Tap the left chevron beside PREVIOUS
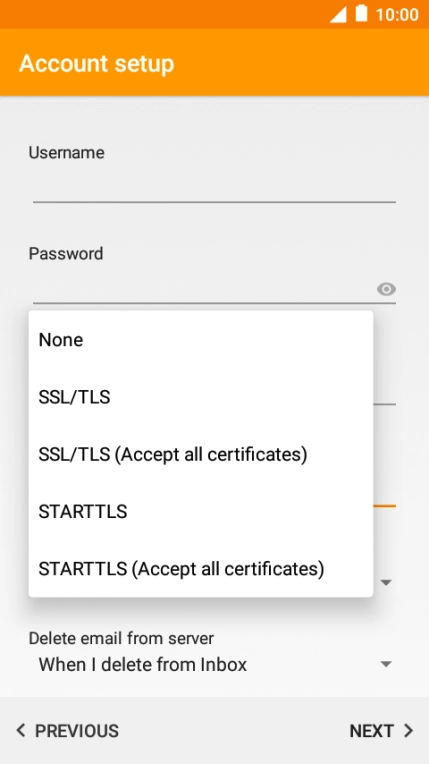Screen dimensions: 429x764 coord(20,730)
